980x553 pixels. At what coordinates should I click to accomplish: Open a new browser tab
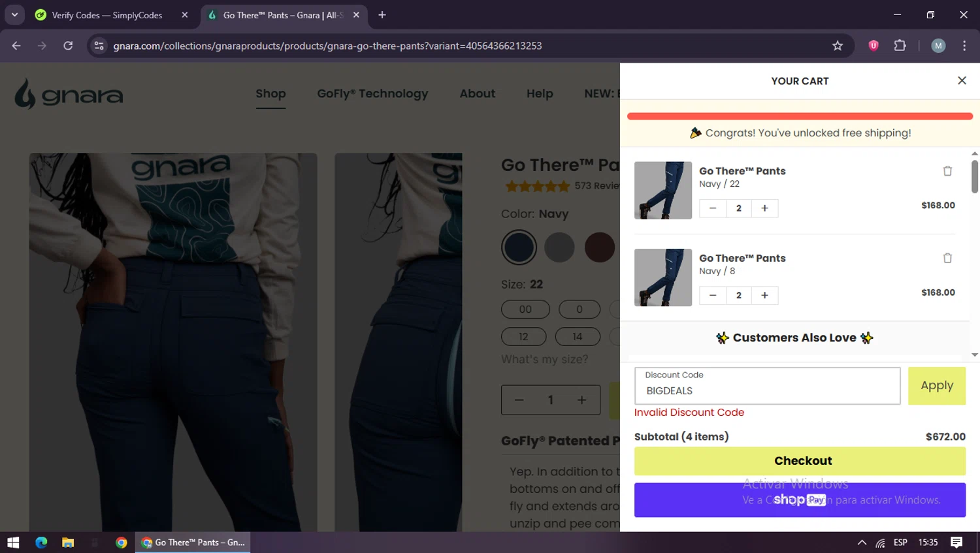click(x=382, y=15)
